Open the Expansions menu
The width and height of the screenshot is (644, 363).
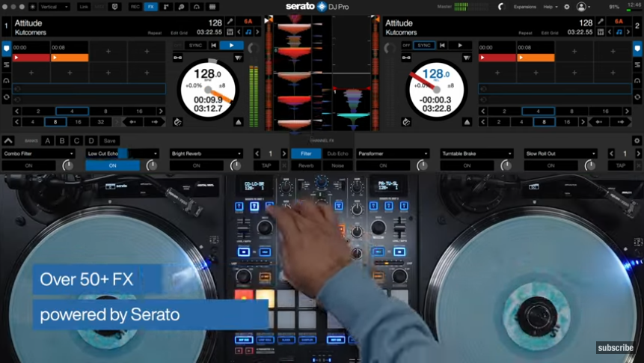[x=524, y=7]
